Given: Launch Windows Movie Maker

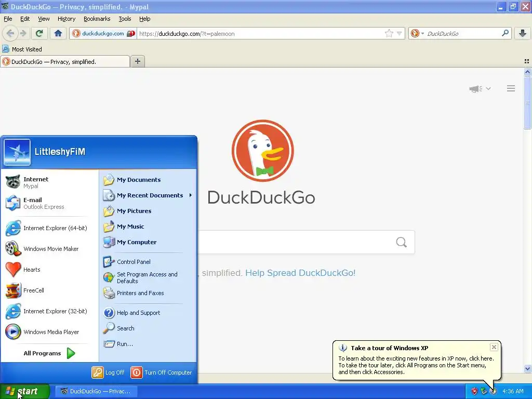Looking at the screenshot, I should [x=49, y=249].
